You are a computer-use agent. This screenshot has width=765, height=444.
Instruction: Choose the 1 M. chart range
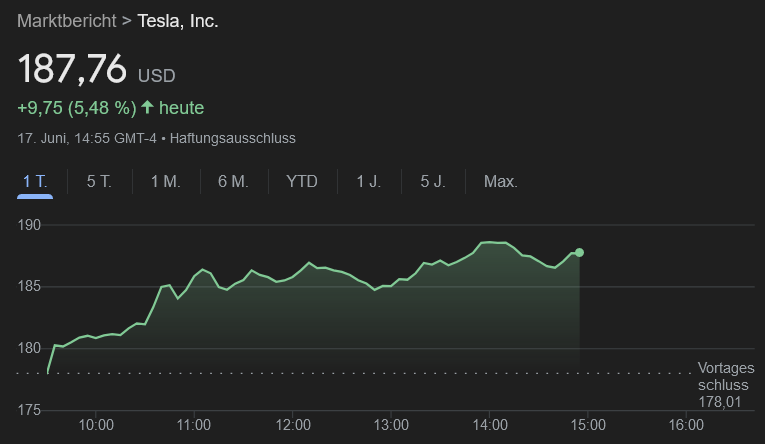point(165,182)
